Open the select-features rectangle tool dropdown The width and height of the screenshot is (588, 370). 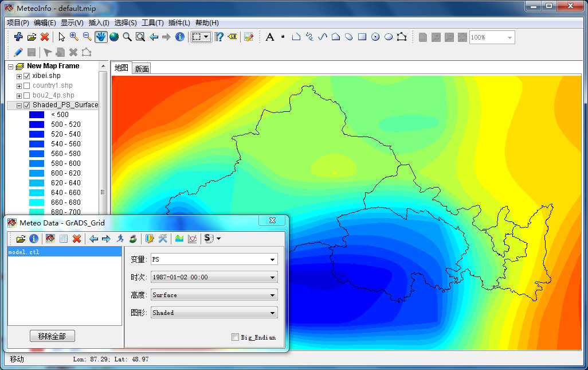[x=206, y=37]
